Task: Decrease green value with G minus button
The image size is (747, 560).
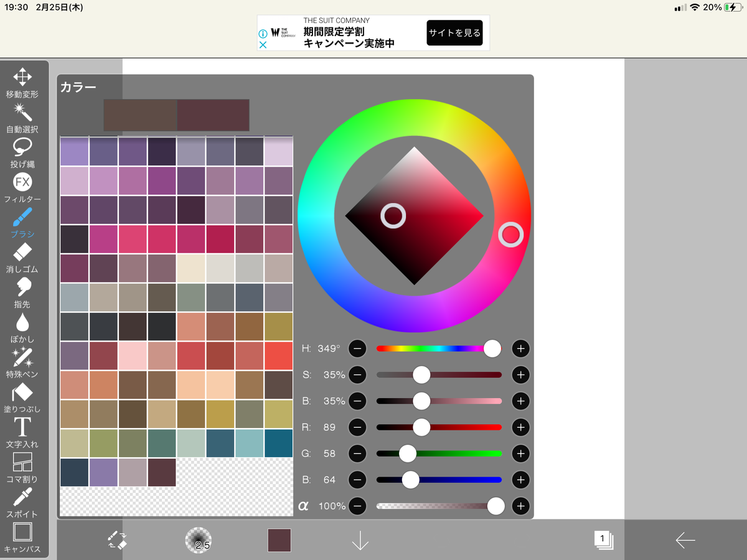Action: click(x=357, y=454)
